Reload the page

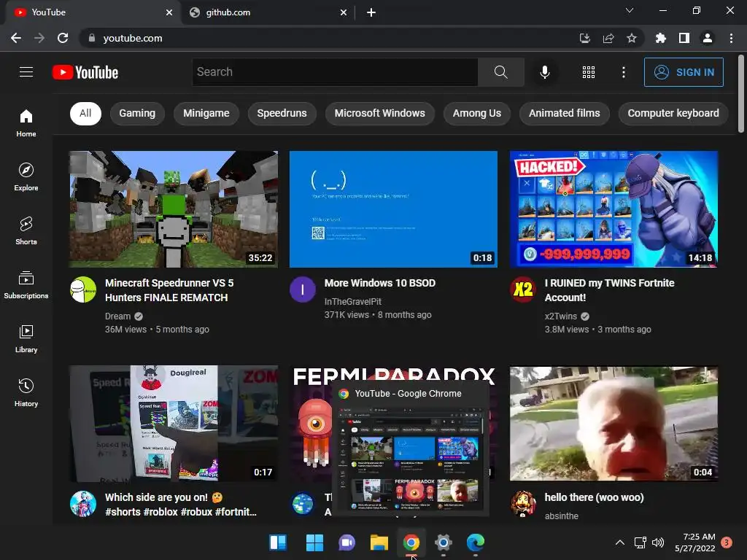(x=63, y=38)
